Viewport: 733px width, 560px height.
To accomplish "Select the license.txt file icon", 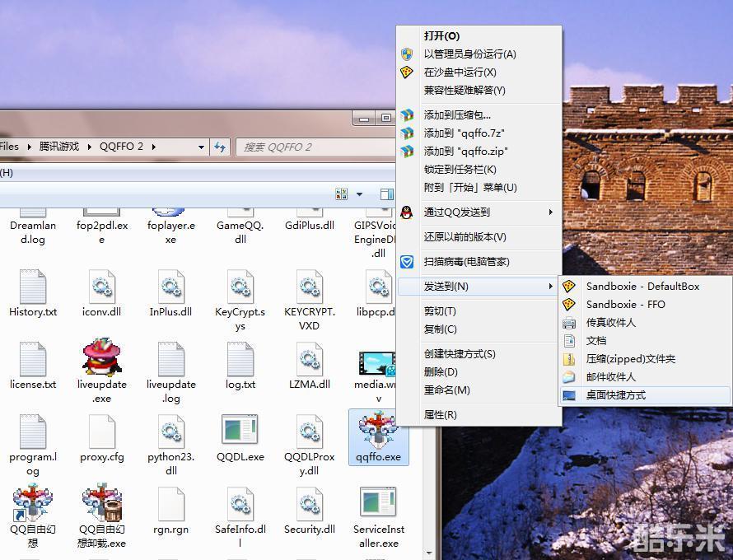I will (33, 359).
